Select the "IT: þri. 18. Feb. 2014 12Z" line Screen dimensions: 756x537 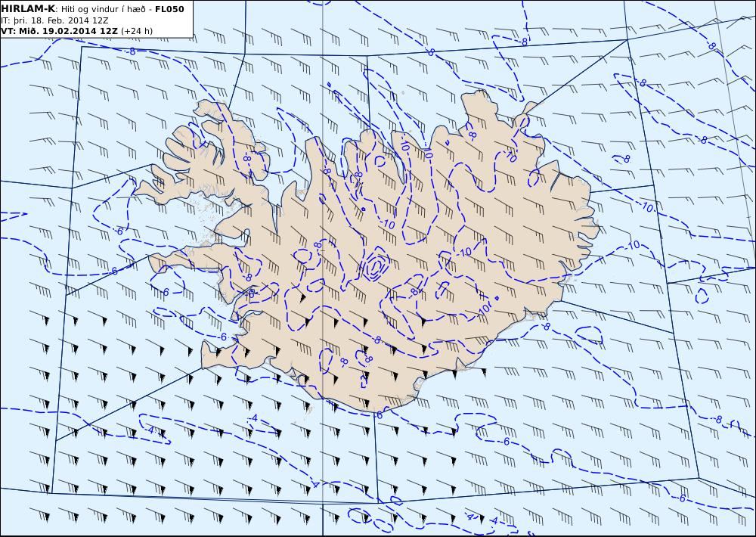54,20
